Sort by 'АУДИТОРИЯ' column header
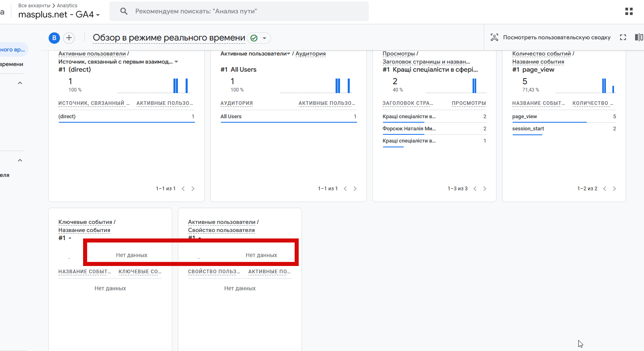 click(237, 103)
